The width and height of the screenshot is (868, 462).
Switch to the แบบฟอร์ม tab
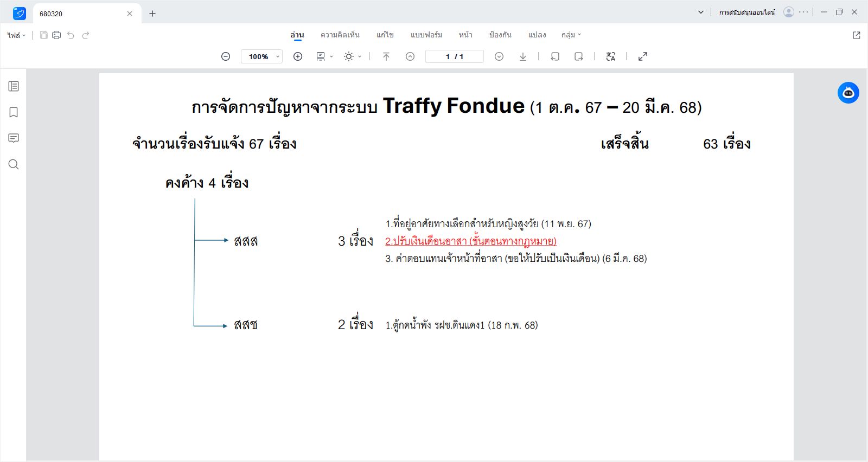[426, 35]
